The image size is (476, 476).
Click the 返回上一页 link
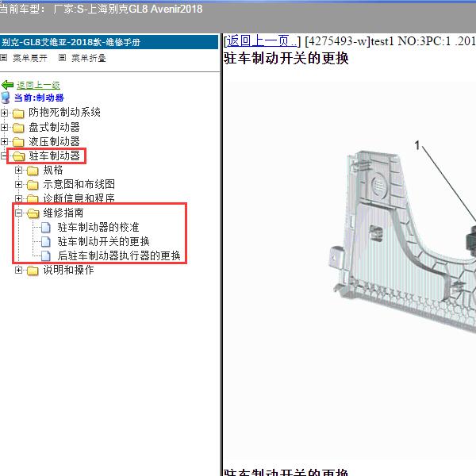[261, 41]
